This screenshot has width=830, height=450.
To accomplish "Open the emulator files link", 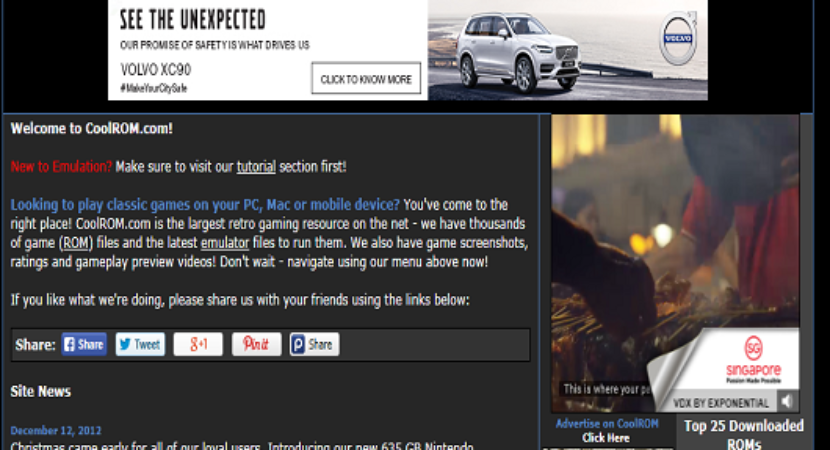I will [225, 243].
